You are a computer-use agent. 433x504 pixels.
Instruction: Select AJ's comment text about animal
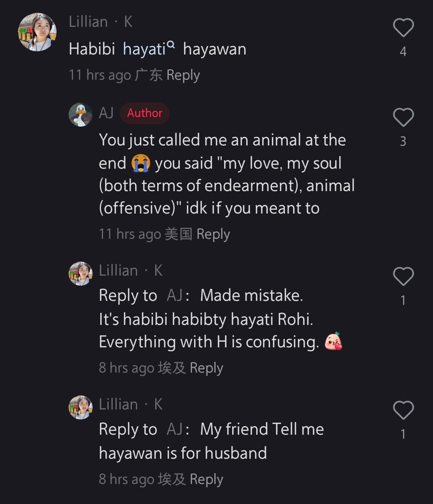point(227,174)
